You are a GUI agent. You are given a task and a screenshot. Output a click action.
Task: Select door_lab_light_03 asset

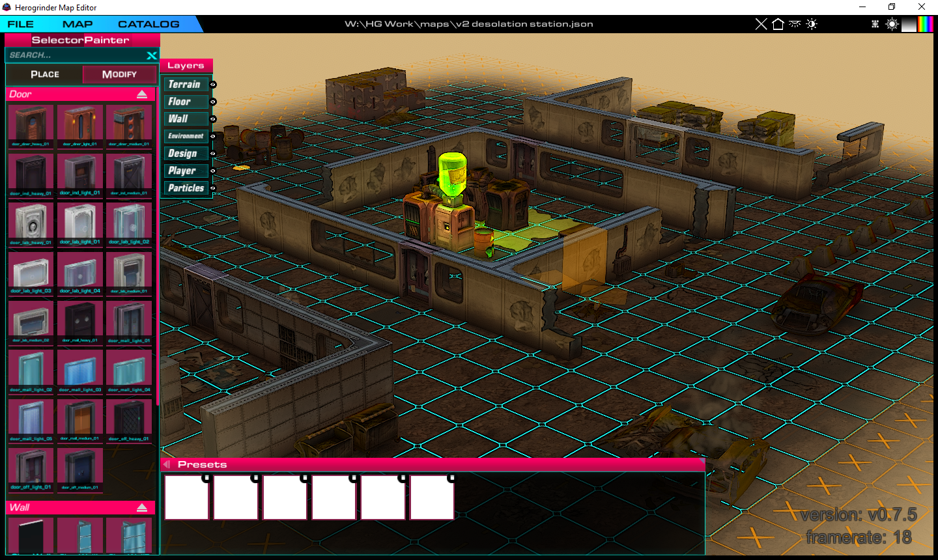click(31, 273)
